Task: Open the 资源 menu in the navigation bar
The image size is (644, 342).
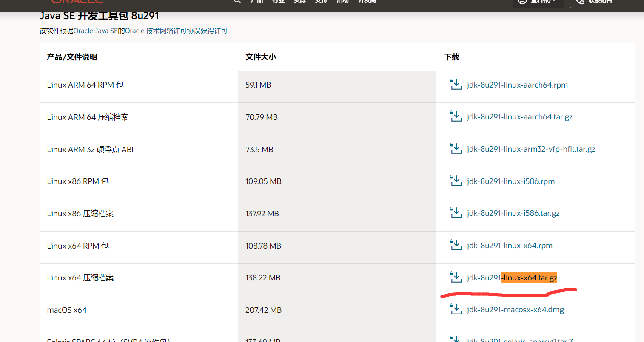Action: click(299, 2)
